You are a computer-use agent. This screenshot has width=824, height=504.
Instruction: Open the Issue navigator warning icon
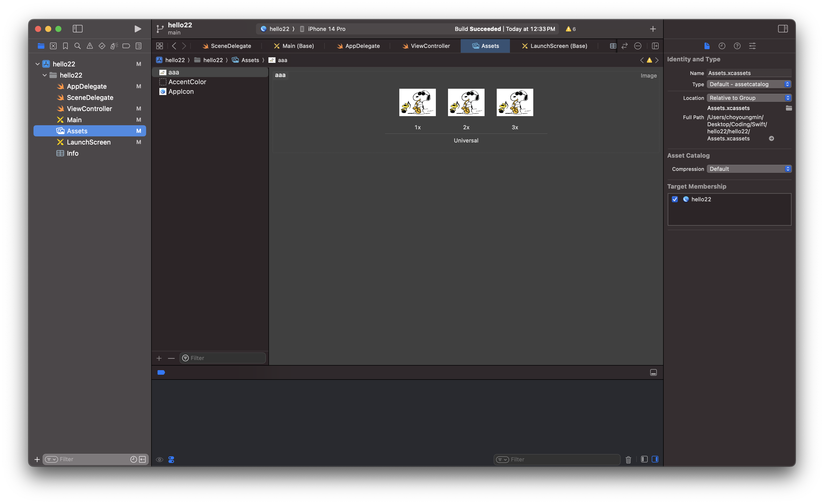point(90,46)
